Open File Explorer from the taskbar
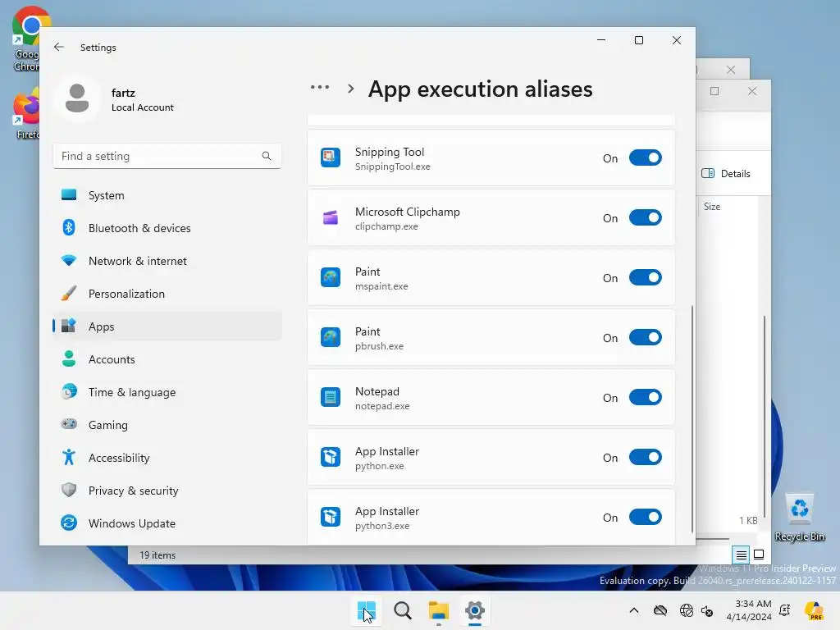The image size is (840, 630). [438, 610]
